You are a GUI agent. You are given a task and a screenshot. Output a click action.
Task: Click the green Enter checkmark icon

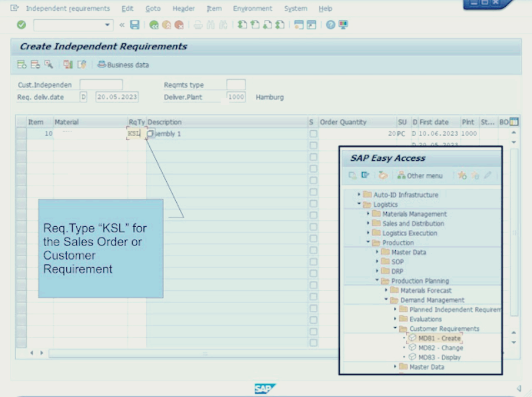(21, 25)
